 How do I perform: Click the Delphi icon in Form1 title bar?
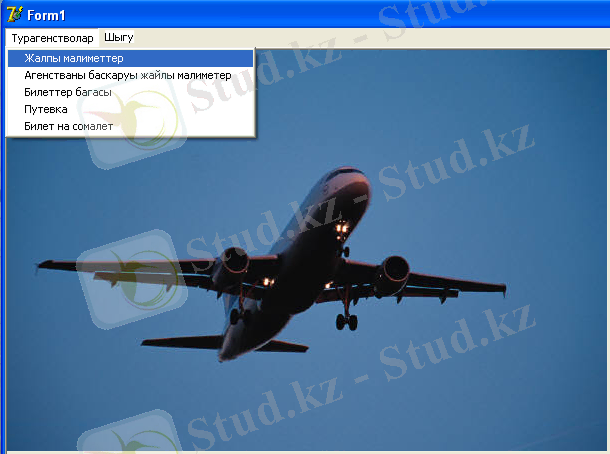click(14, 14)
